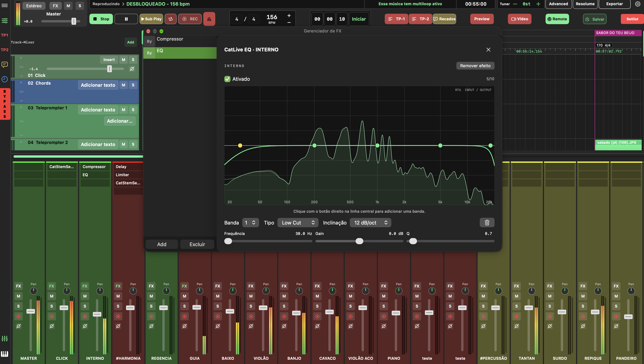Click the metronome icon button

coord(209,19)
